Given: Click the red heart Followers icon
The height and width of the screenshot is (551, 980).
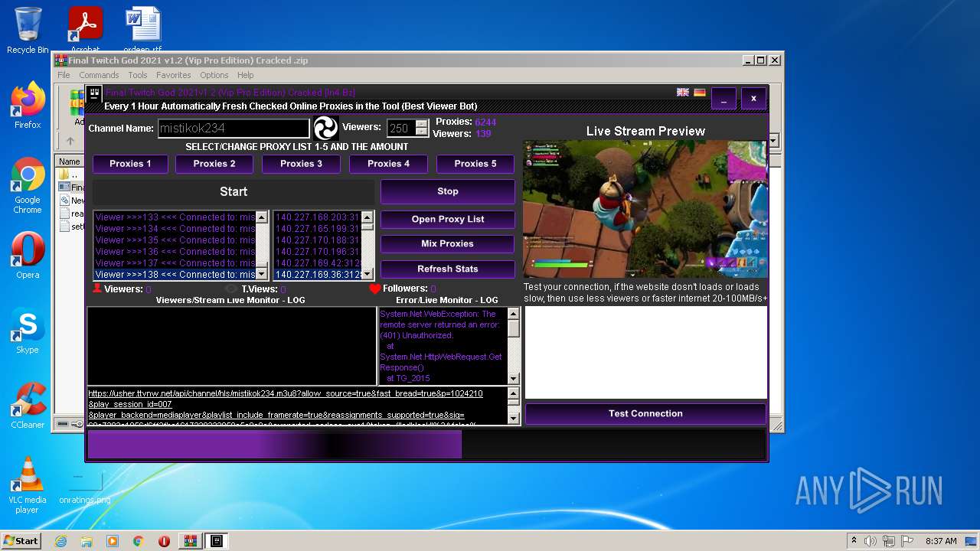Looking at the screenshot, I should [374, 289].
